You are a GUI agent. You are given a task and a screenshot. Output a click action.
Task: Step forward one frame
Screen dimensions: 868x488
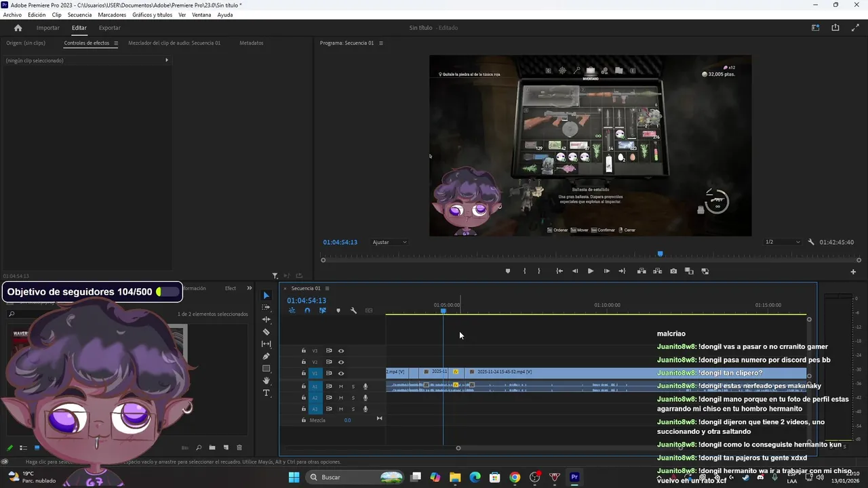click(607, 271)
